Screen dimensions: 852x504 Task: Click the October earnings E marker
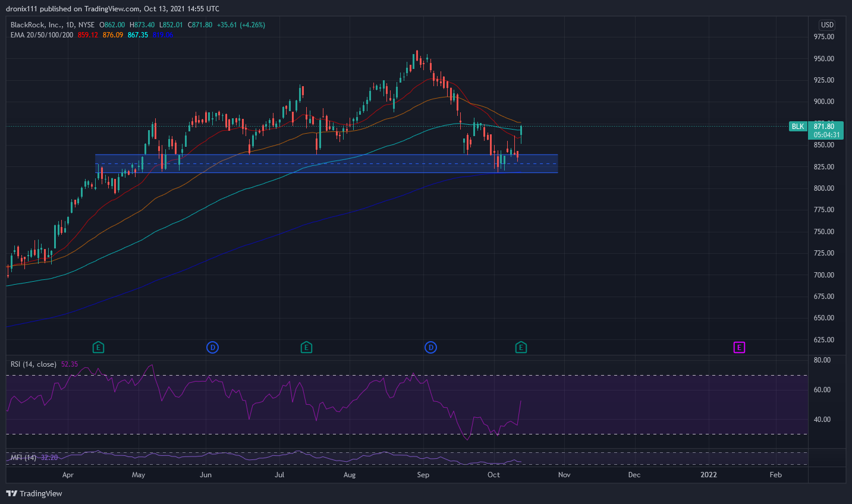521,347
